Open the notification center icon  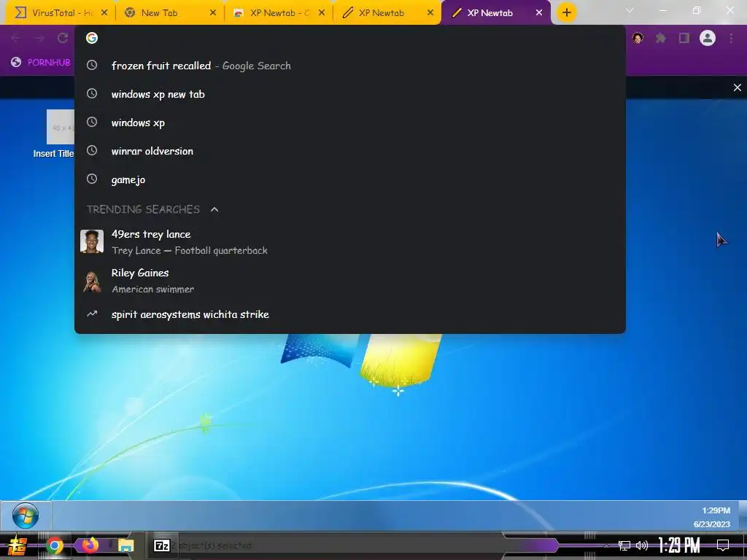(x=723, y=545)
